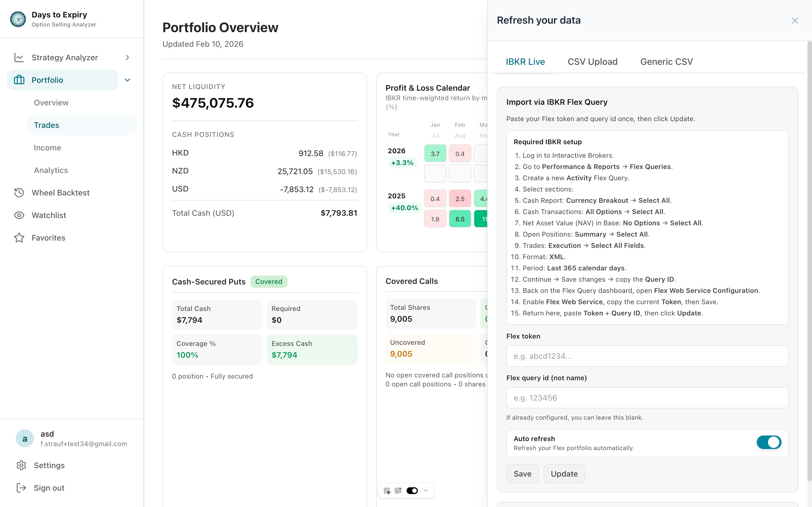Disable the Auto refresh toggle
812x507 pixels.
pos(769,442)
